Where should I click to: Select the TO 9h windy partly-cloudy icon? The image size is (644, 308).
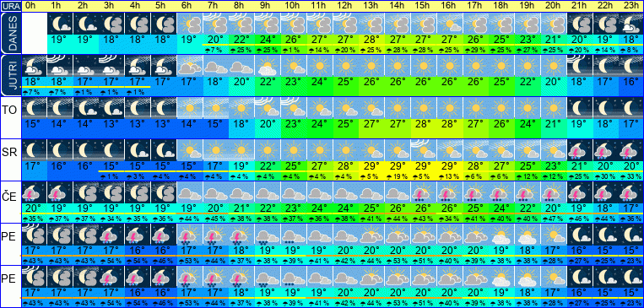pyautogui.click(x=268, y=108)
